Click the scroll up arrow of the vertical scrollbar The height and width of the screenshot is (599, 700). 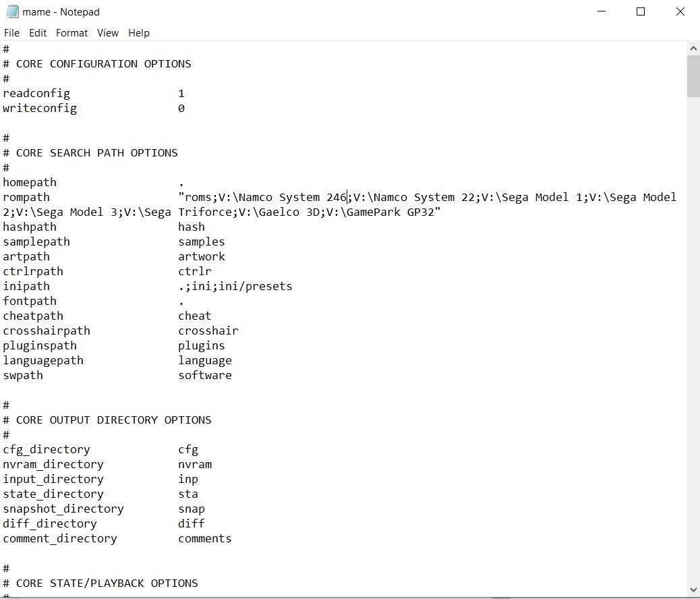pyautogui.click(x=693, y=49)
